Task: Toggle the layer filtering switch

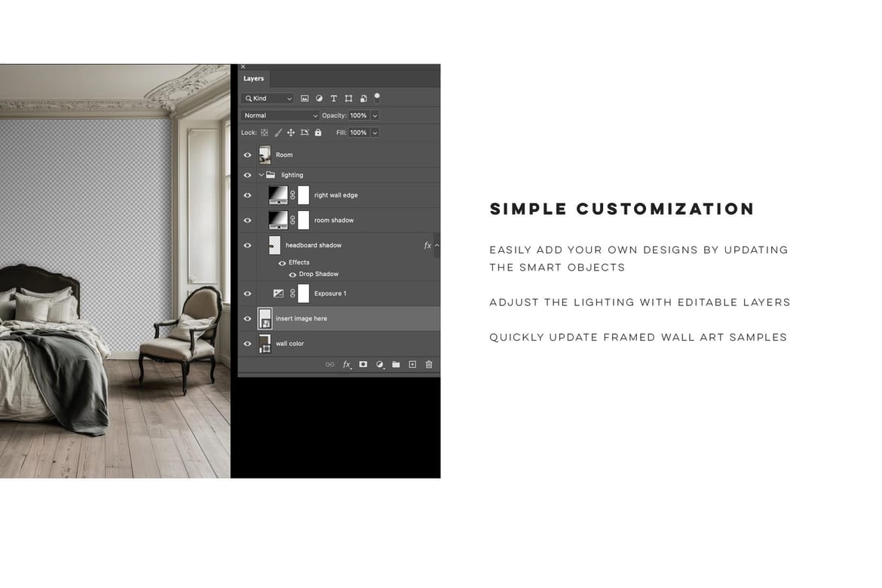Action: click(377, 98)
